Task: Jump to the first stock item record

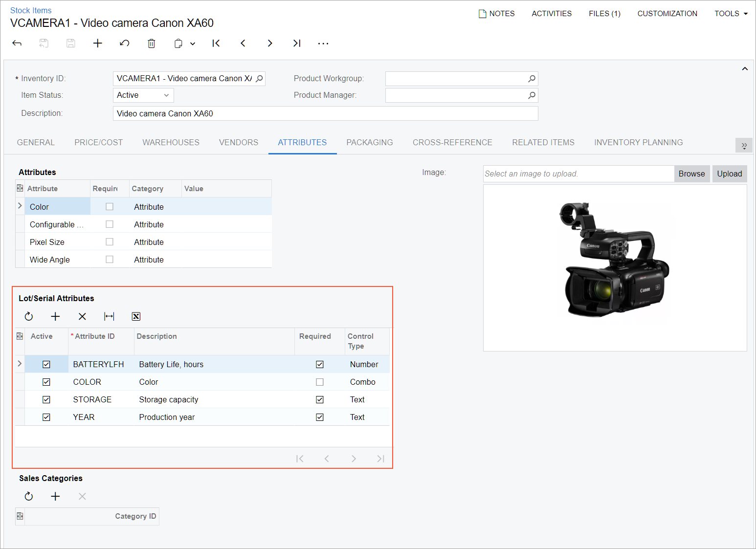Action: (x=216, y=44)
